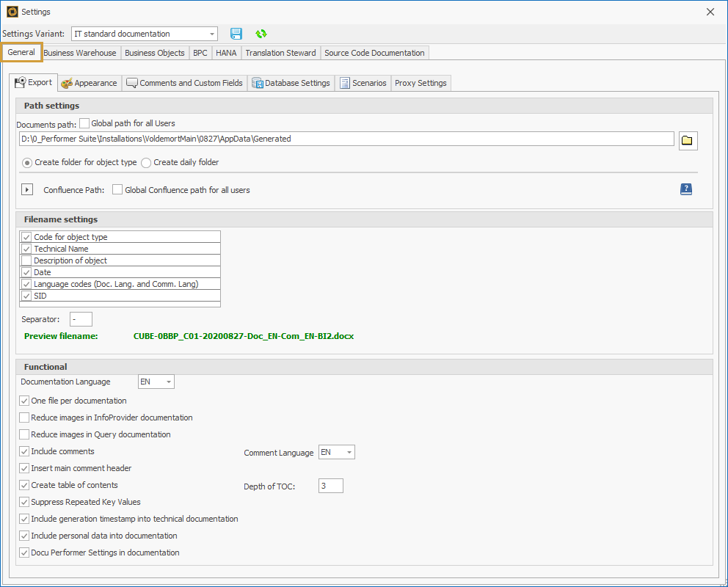Switch to the Translation Steward tab
728x587 pixels.
coord(280,53)
